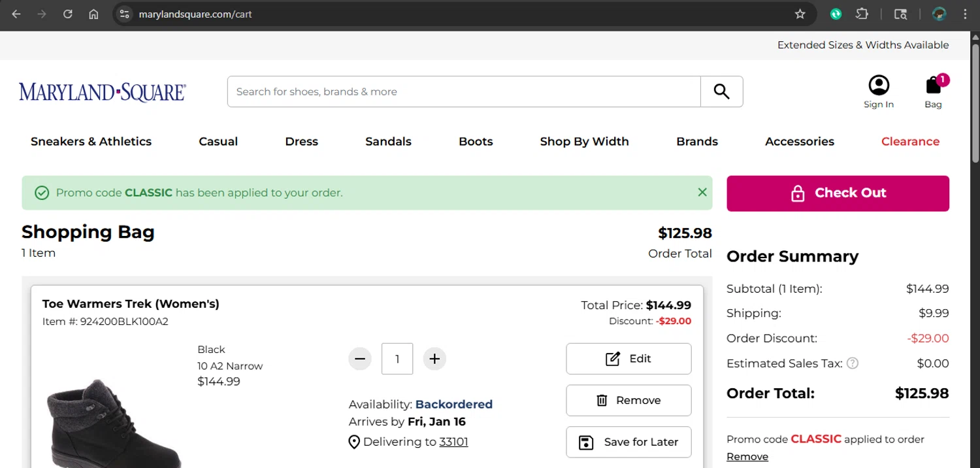This screenshot has height=468, width=980.
Task: Open the Sandals menu
Action: pos(388,141)
